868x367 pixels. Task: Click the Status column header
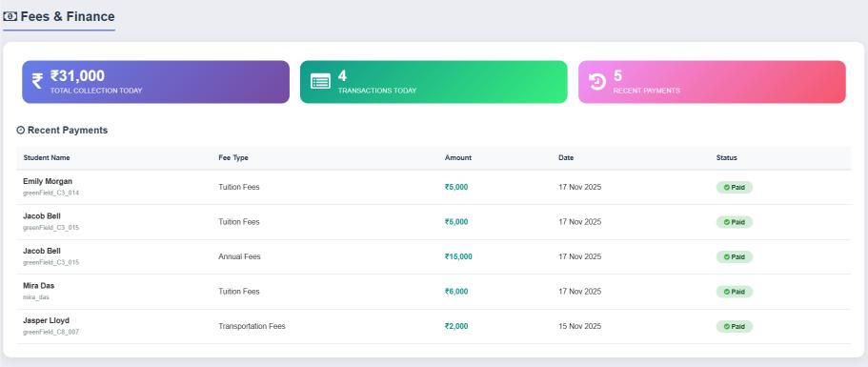pos(726,157)
